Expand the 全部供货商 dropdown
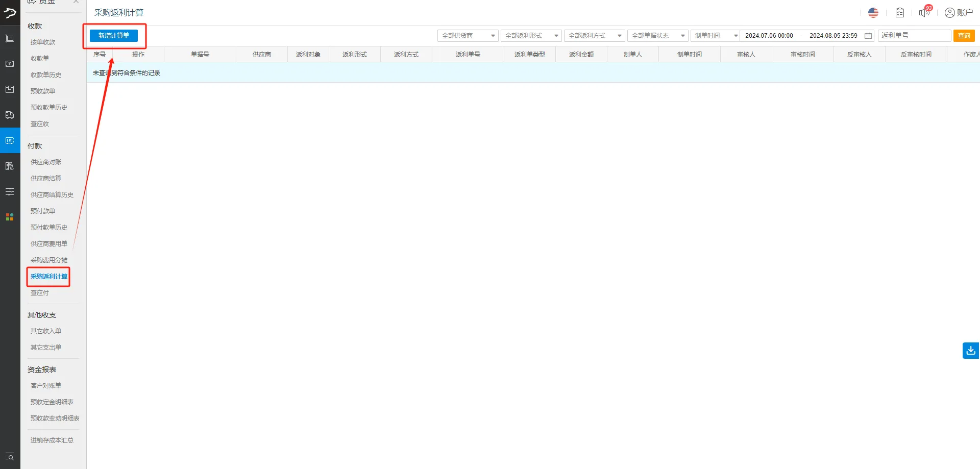This screenshot has height=469, width=980. [x=468, y=36]
